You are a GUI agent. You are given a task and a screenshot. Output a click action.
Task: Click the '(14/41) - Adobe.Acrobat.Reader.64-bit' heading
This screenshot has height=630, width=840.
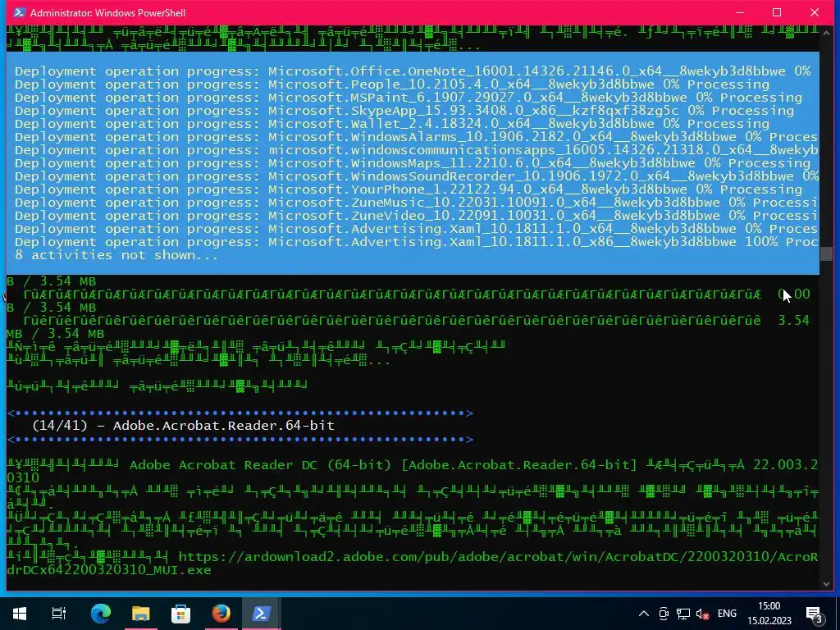[x=183, y=426]
